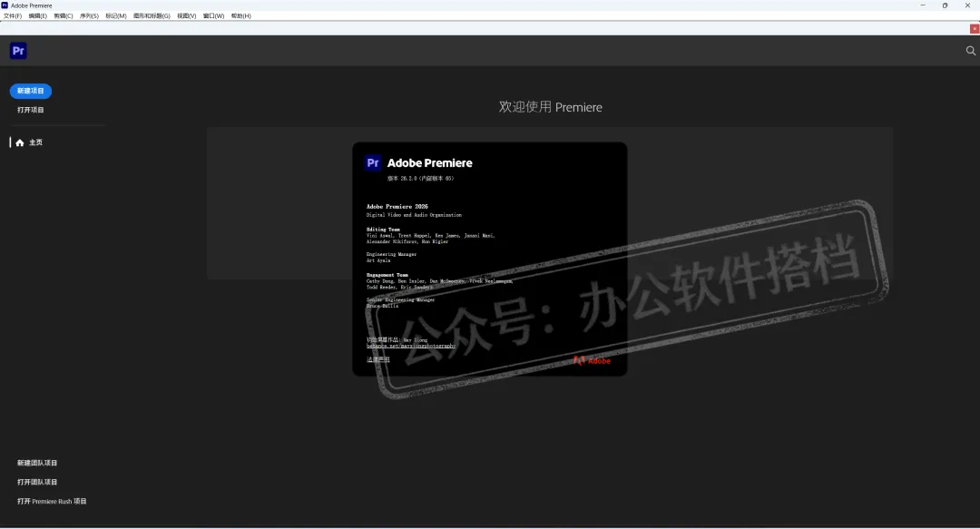Open the 法律声明 legal notice link
Viewport: 980px width, 529px height.
377,359
